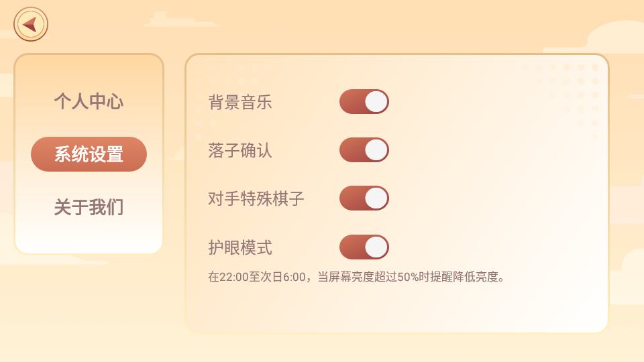Go to the 关于我们 page
This screenshot has width=644, height=362.
point(89,207)
